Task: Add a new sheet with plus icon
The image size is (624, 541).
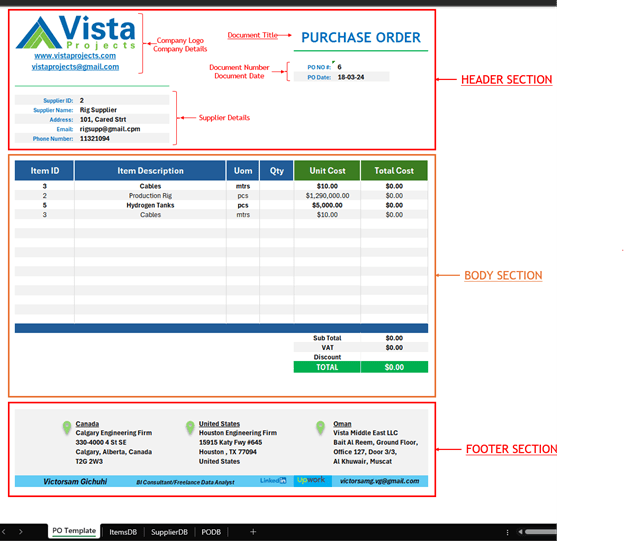Action: pos(253,532)
